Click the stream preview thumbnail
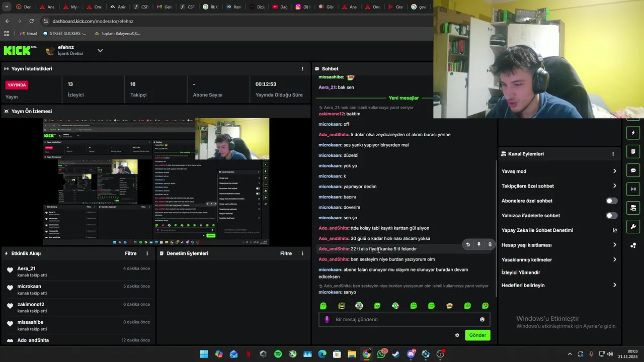The width and height of the screenshot is (644, 362). tap(156, 182)
